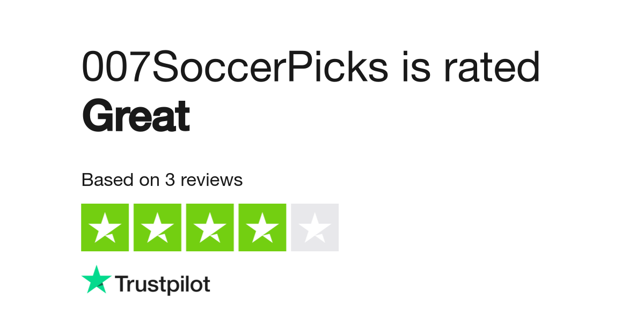644x336 pixels.
Task: Open the Trustpilot wordmark text
Action: pos(163,285)
